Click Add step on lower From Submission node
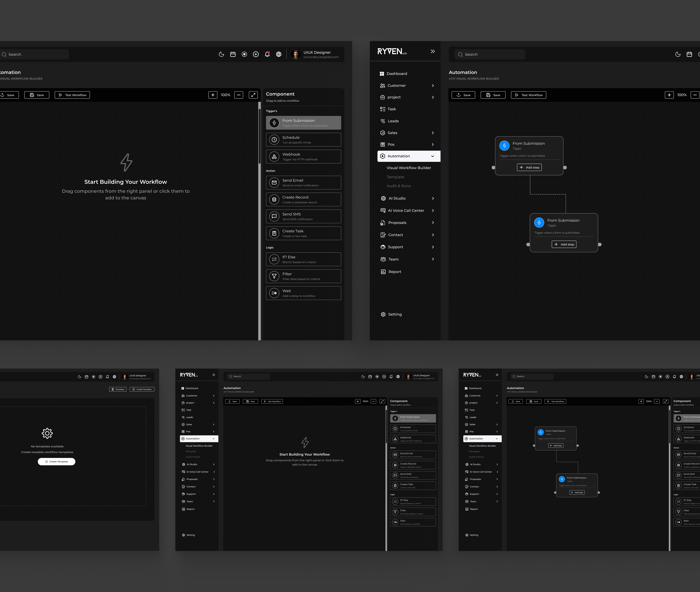The width and height of the screenshot is (700, 592). [x=564, y=244]
